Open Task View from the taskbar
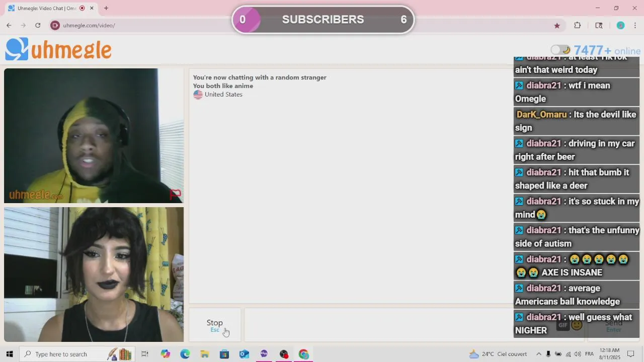This screenshot has height=362, width=644. click(145, 354)
